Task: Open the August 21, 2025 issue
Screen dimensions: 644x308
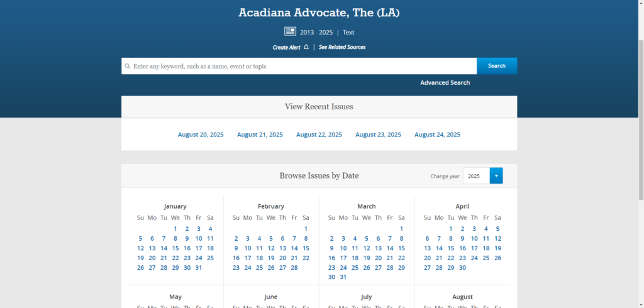Action: pos(260,135)
